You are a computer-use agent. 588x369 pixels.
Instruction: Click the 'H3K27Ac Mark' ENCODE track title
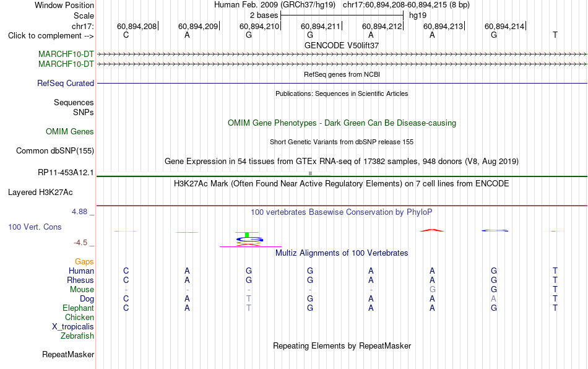[x=342, y=183]
